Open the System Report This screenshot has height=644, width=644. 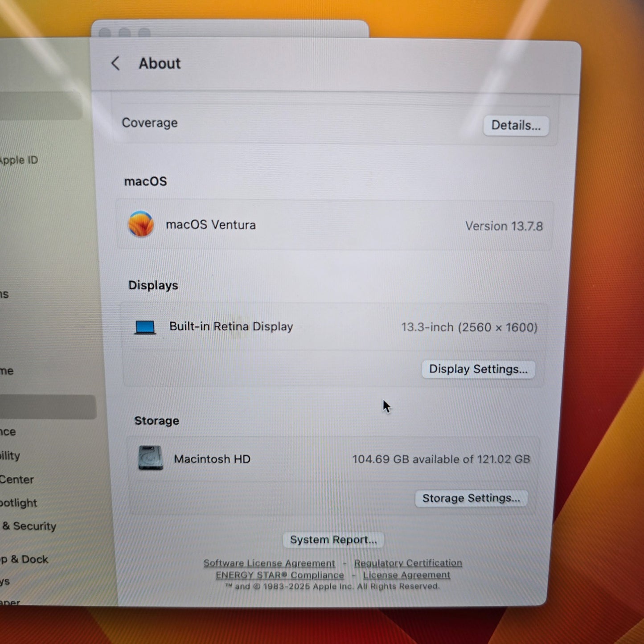[x=333, y=540]
